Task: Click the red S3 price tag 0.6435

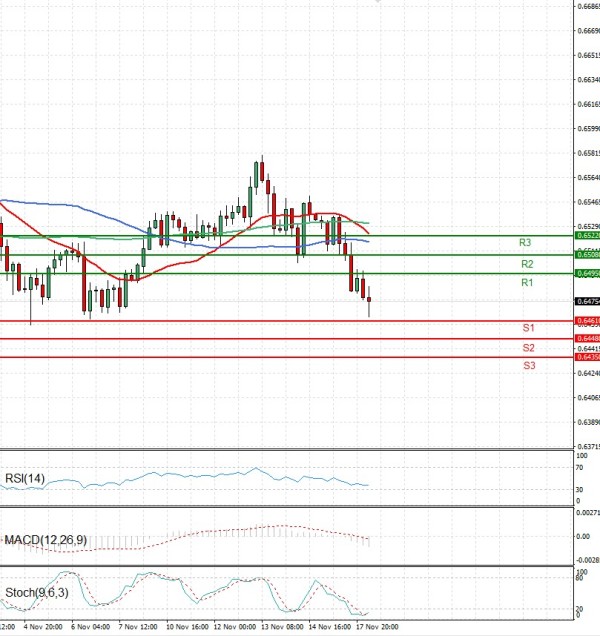Action: pos(587,357)
